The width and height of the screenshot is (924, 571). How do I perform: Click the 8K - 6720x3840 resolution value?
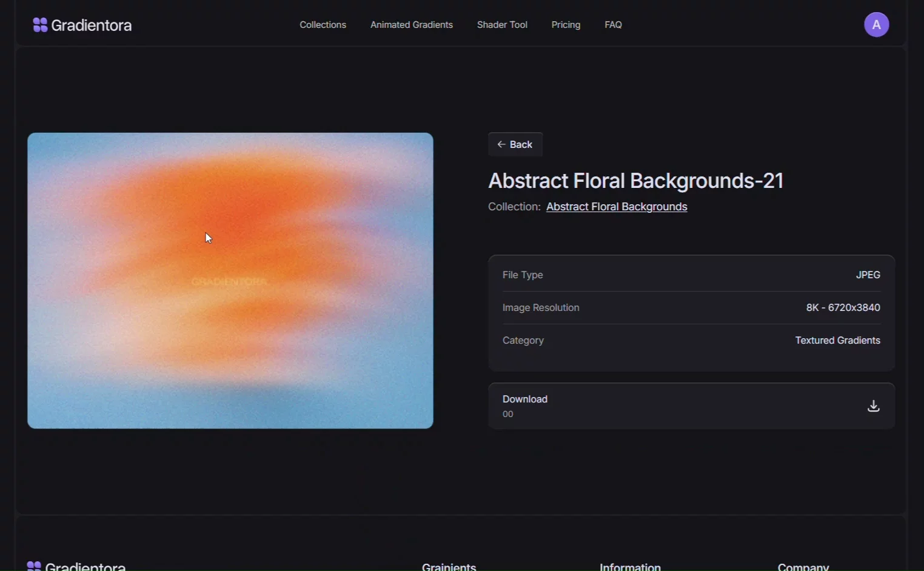click(843, 307)
